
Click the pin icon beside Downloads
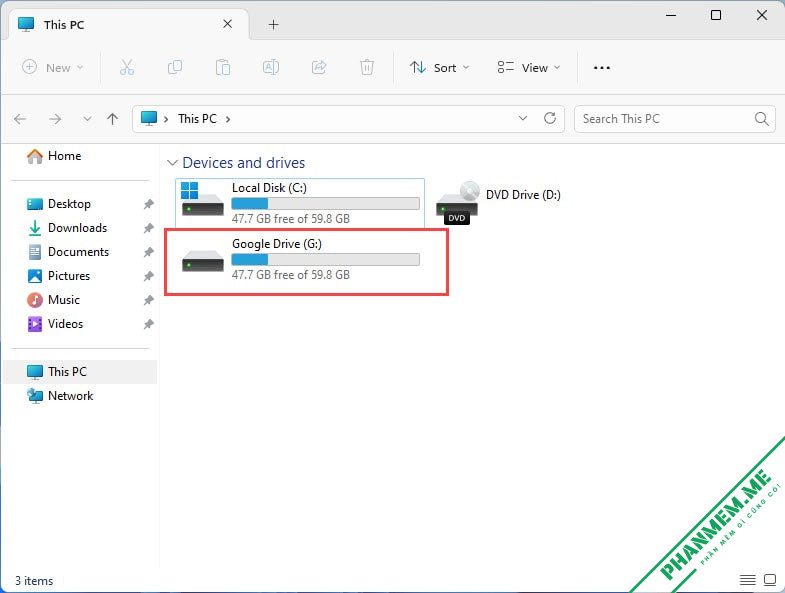(x=148, y=228)
